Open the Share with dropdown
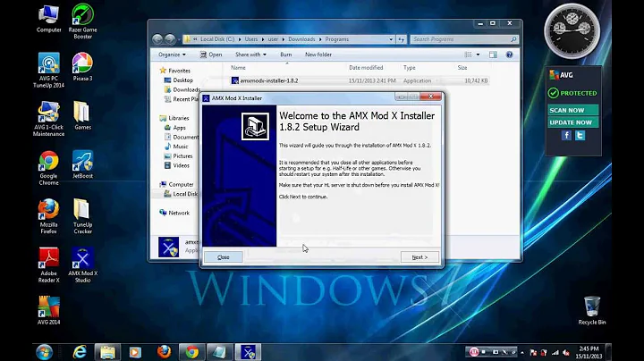Viewport: 644px width, 361px height. [x=250, y=55]
